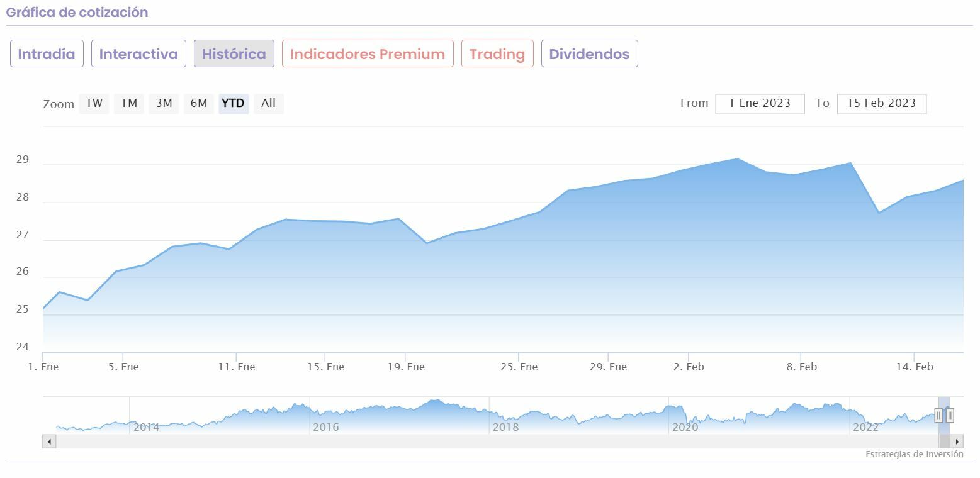Viewport: 980px width, 478px height.
Task: Show All historical data range
Action: coord(269,103)
